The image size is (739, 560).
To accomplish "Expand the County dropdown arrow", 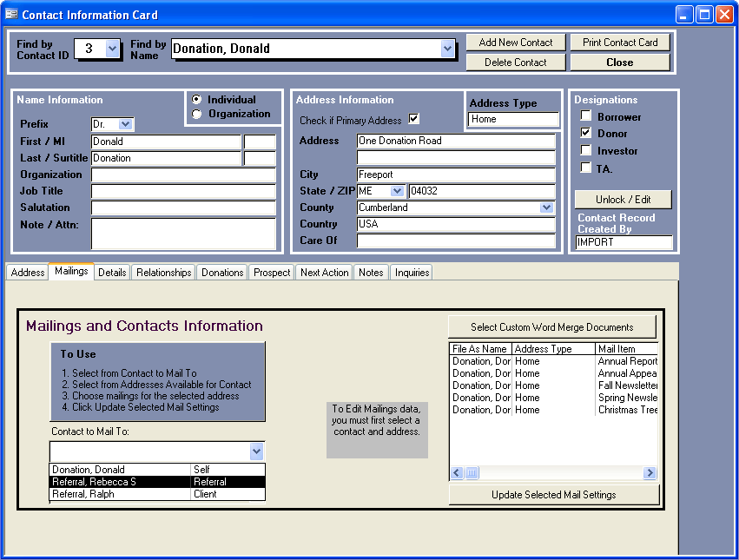I will [x=546, y=208].
